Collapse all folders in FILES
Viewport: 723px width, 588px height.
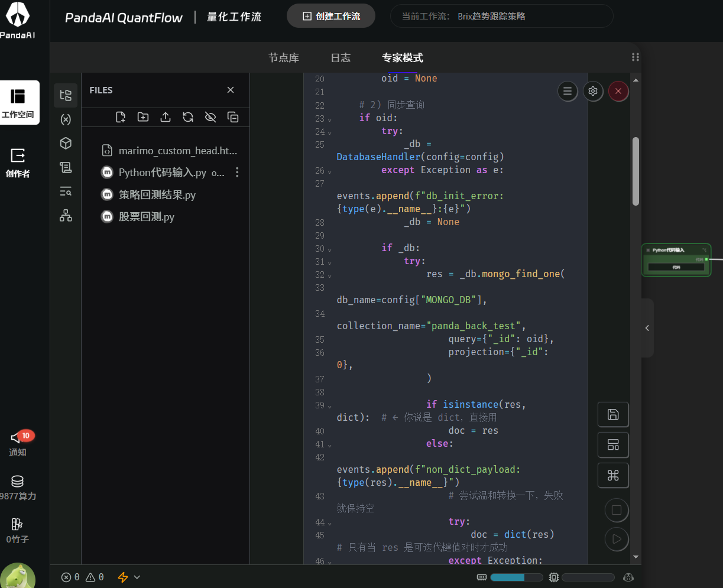click(x=233, y=117)
